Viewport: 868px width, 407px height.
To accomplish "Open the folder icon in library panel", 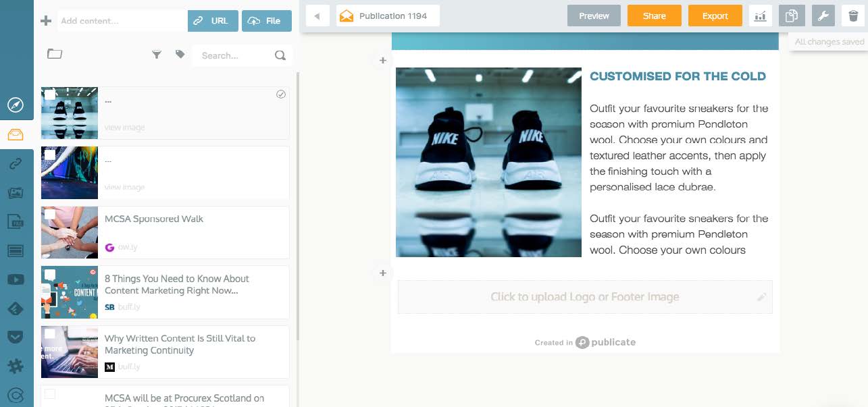I will tap(55, 54).
